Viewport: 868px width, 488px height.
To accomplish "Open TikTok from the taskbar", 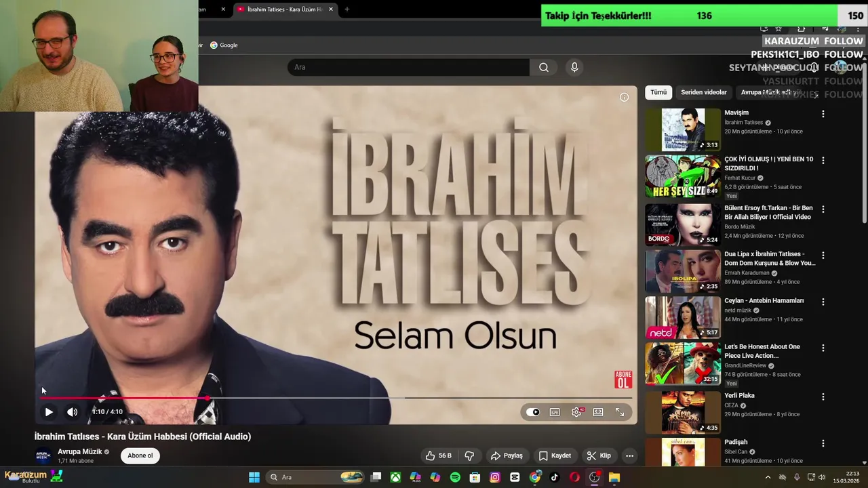I will 555,477.
